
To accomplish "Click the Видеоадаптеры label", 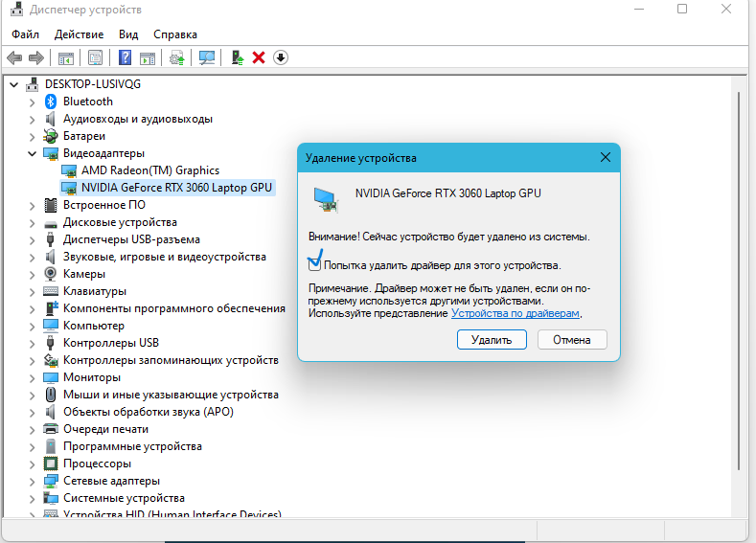I will point(103,153).
